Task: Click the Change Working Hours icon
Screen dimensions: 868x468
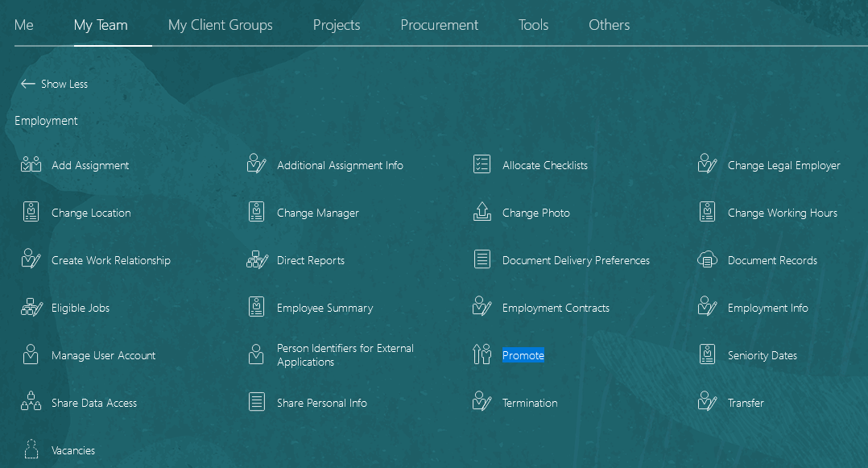Action: click(708, 212)
